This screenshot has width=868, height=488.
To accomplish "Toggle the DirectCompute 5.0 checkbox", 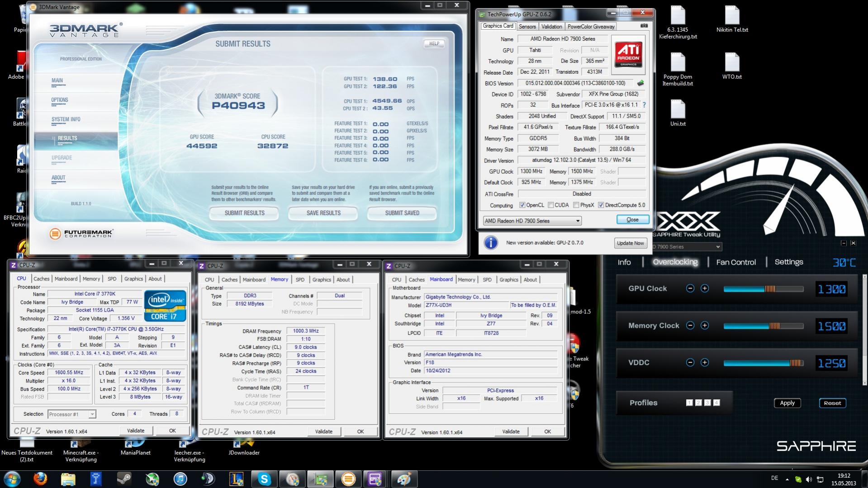I will point(601,205).
